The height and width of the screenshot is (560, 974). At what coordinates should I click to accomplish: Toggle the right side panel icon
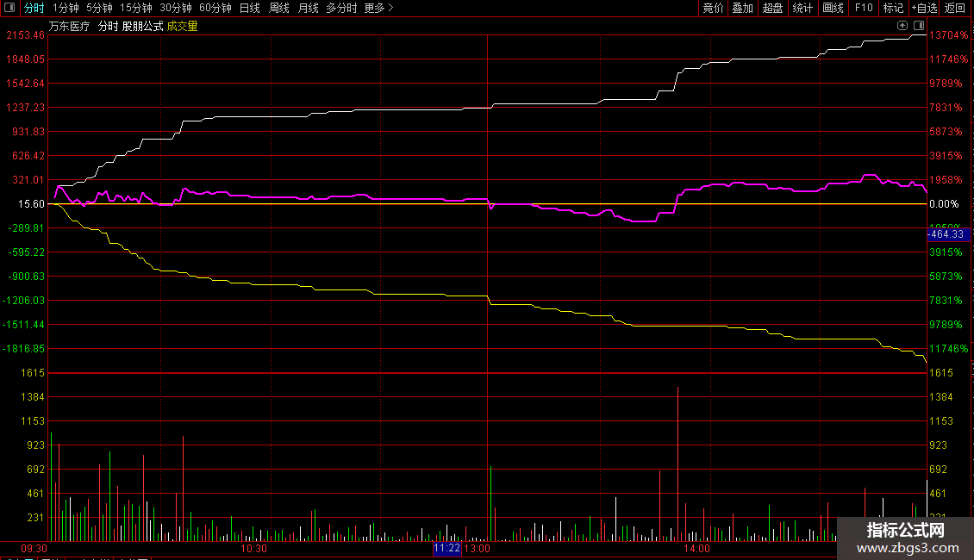(919, 26)
